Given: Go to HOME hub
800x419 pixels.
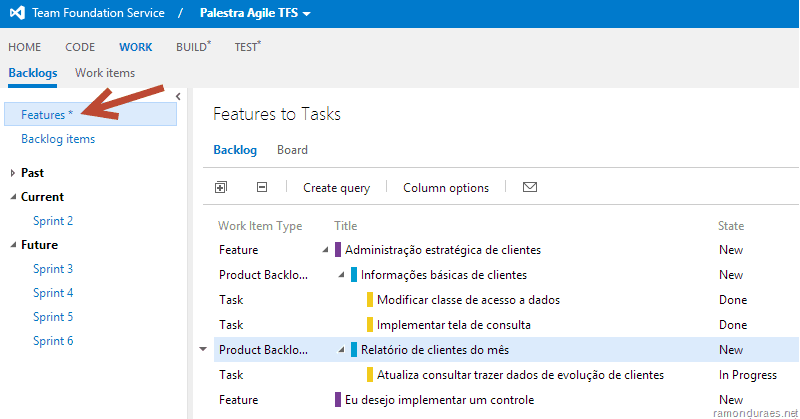Looking at the screenshot, I should (x=24, y=47).
